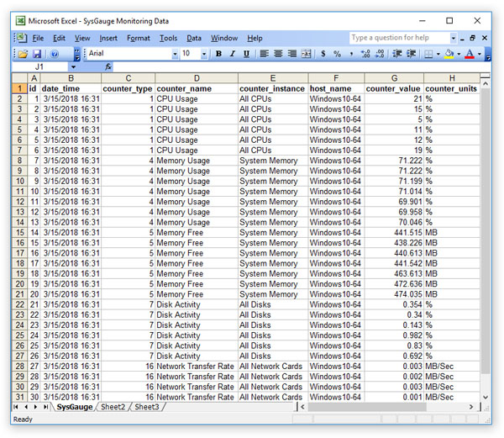Apply yellow fill color bucket
This screenshot has width=504, height=438.
[x=449, y=54]
